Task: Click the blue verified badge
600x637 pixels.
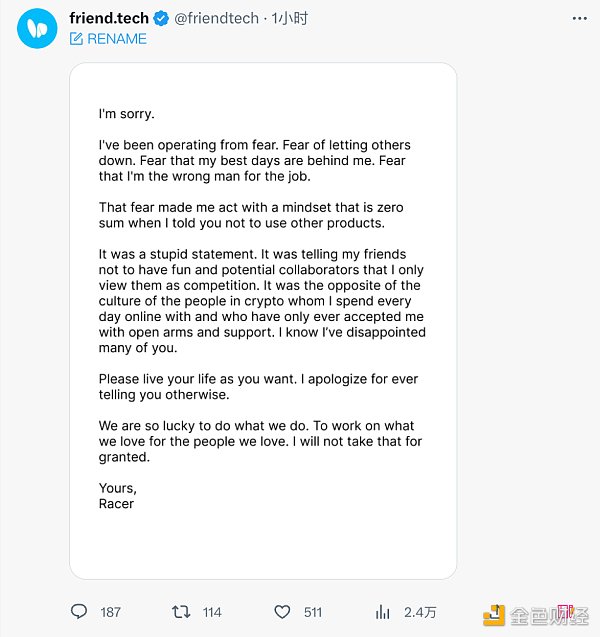Action: 161,18
